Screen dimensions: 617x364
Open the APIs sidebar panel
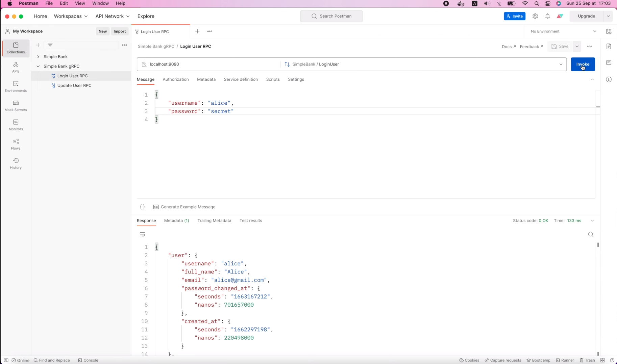pyautogui.click(x=16, y=67)
